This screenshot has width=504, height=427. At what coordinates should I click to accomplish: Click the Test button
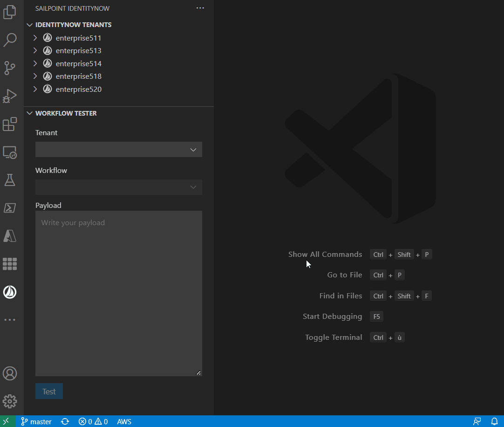pyautogui.click(x=49, y=391)
